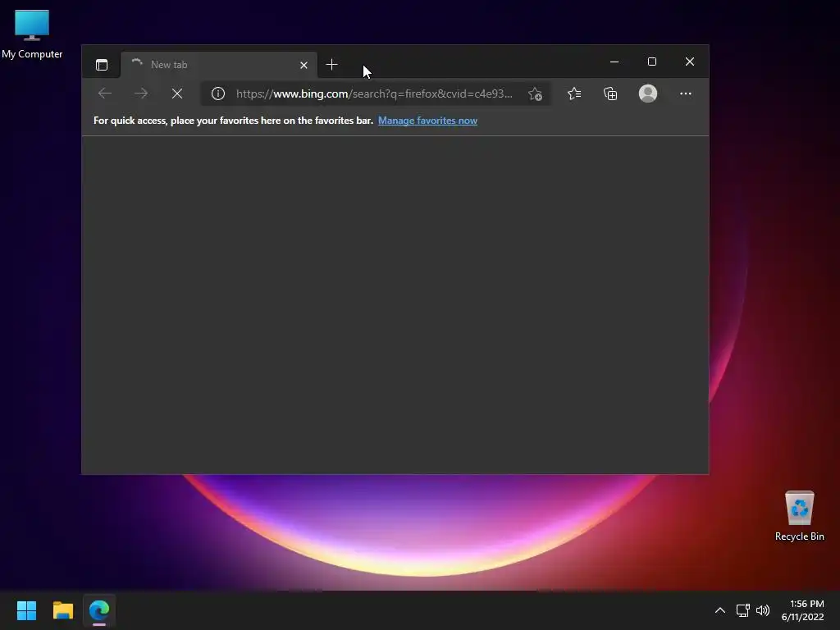View site information icon in address bar
The width and height of the screenshot is (840, 630).
(218, 94)
